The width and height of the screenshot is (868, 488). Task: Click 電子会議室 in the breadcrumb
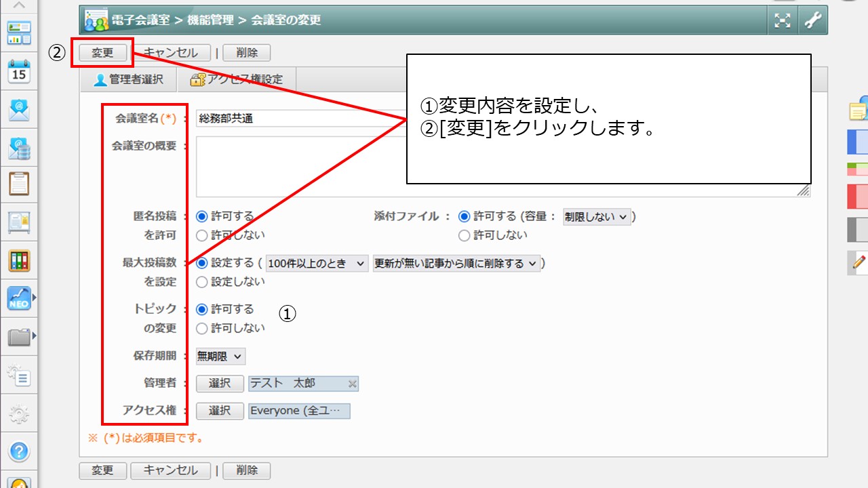point(141,20)
